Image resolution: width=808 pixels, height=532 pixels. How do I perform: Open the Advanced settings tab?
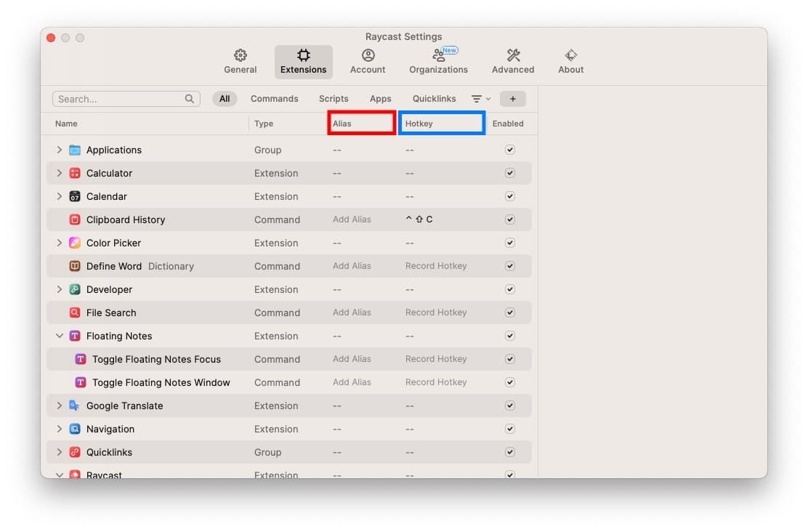point(513,61)
